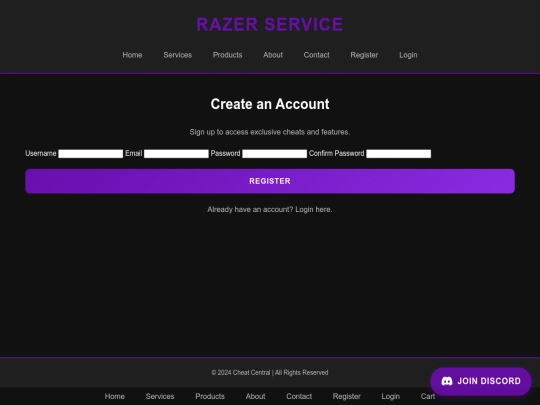Open Home in the footer navigation

pyautogui.click(x=115, y=396)
